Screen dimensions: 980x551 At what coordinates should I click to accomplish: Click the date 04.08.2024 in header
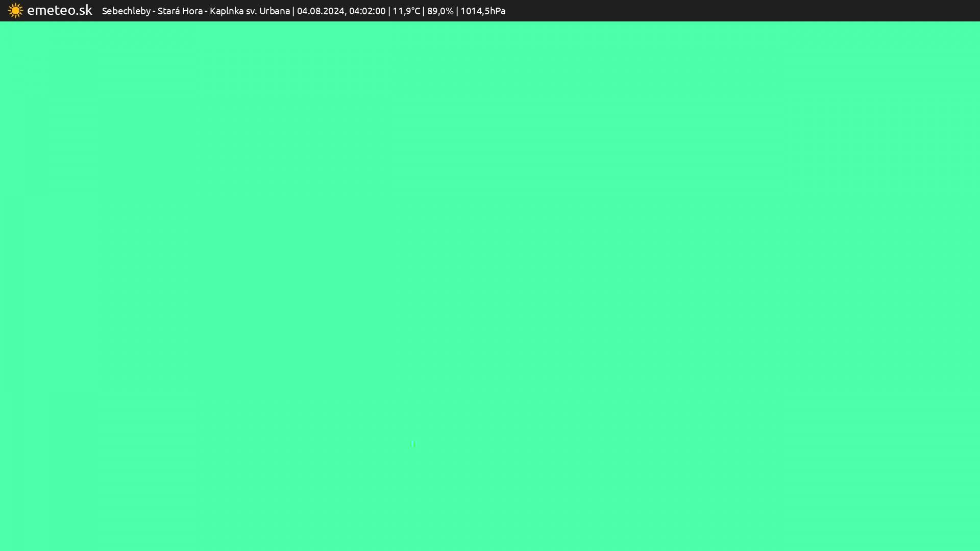pyautogui.click(x=320, y=11)
